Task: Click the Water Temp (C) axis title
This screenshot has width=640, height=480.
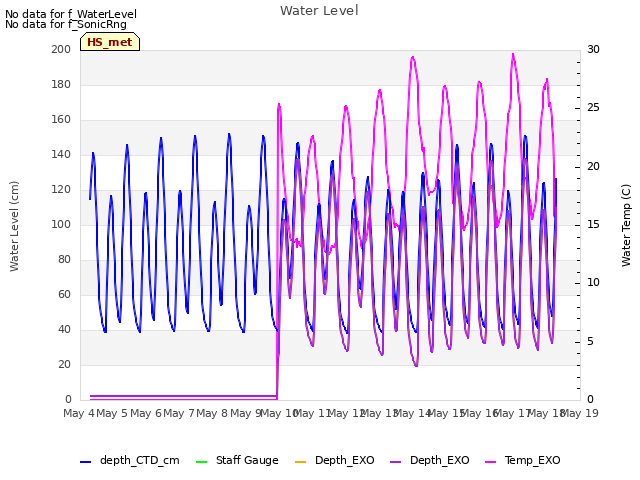Action: click(626, 225)
